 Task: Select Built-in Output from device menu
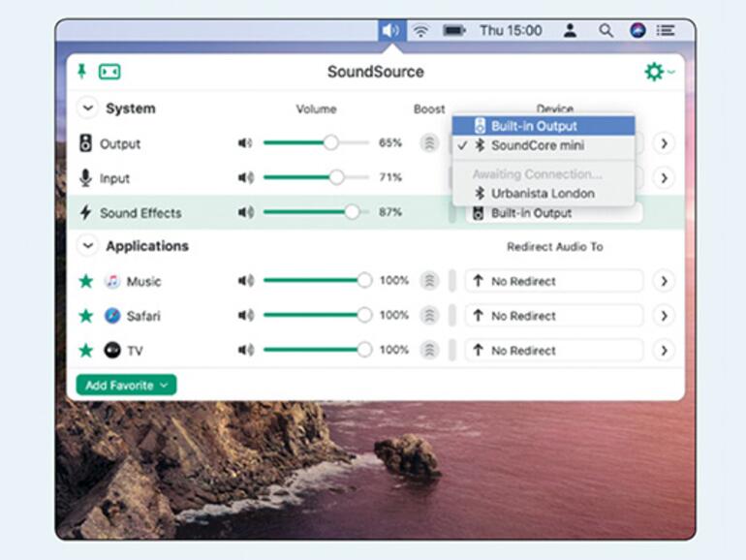tap(544, 126)
